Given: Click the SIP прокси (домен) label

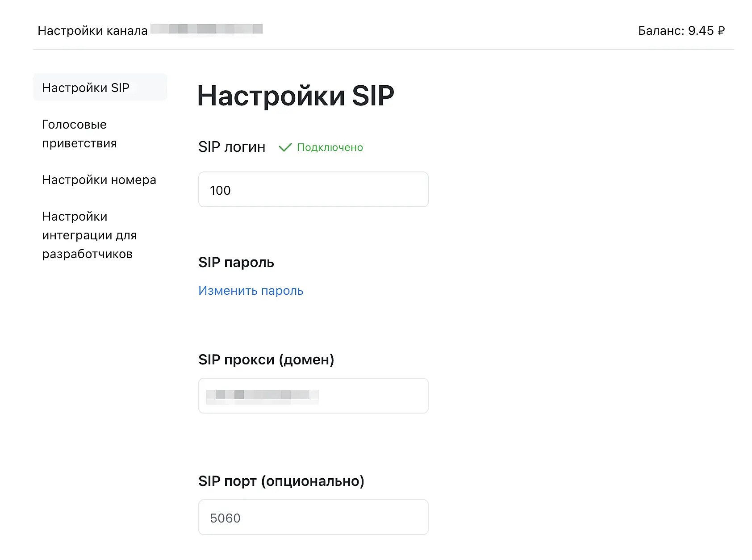Looking at the screenshot, I should tap(266, 359).
